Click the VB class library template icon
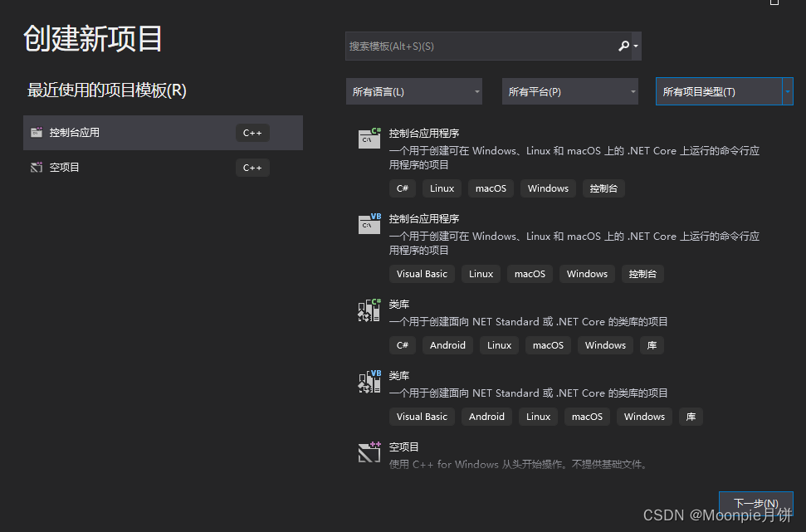806x532 pixels. (x=369, y=381)
